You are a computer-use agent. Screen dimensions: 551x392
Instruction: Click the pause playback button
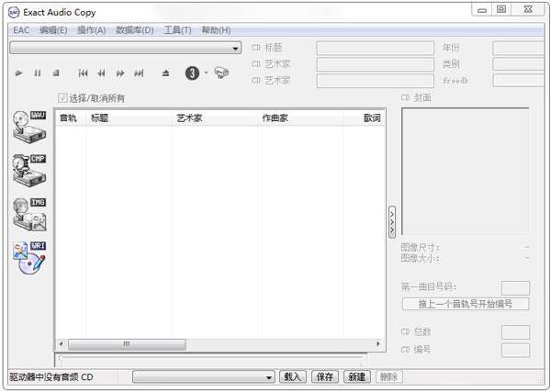(38, 73)
